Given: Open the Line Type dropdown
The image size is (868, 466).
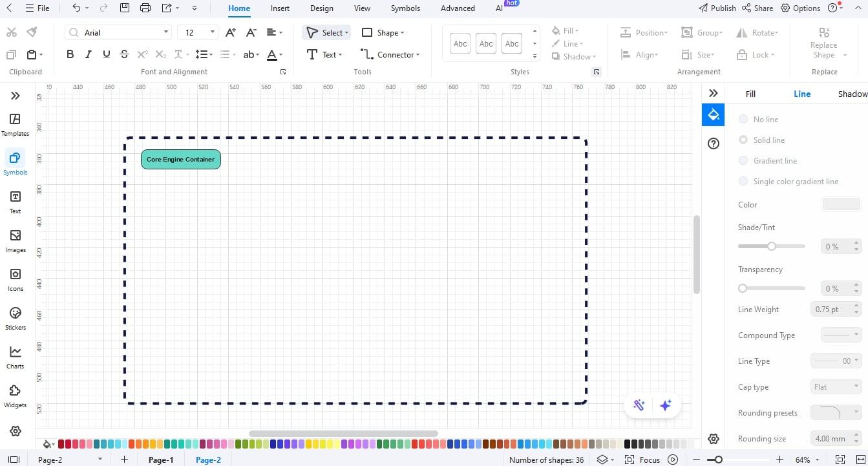Looking at the screenshot, I should click(x=836, y=361).
